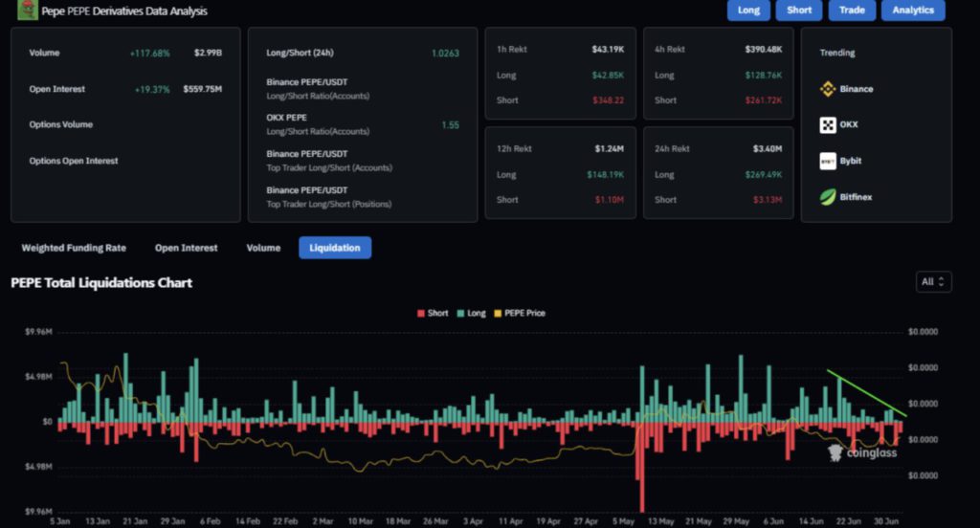Click Binance PEPE/USDT Long/Short Ratio(Accounts) row
The height and width of the screenshot is (528, 980).
click(x=363, y=89)
